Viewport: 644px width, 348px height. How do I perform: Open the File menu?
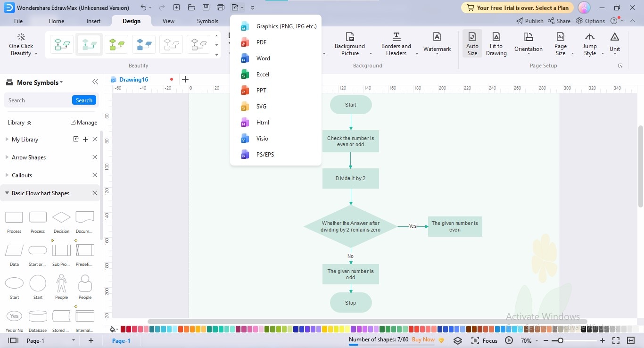click(x=18, y=21)
